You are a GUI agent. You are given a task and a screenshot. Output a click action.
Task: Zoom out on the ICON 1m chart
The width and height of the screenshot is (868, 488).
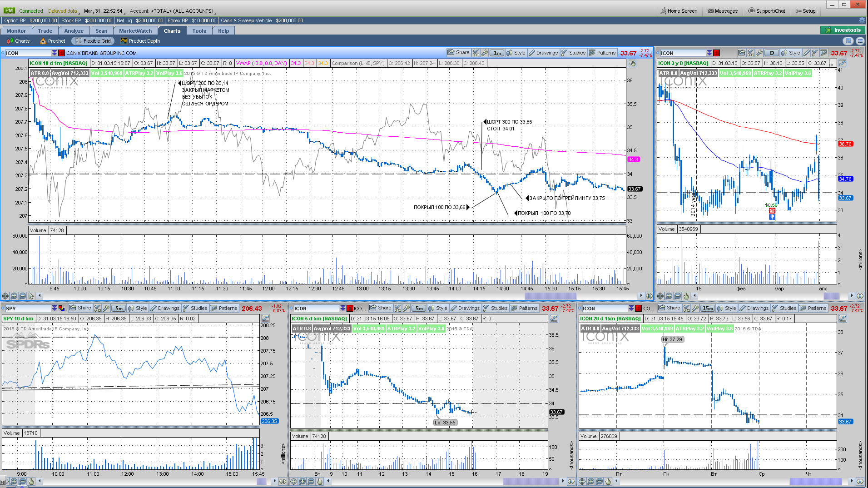tap(23, 296)
